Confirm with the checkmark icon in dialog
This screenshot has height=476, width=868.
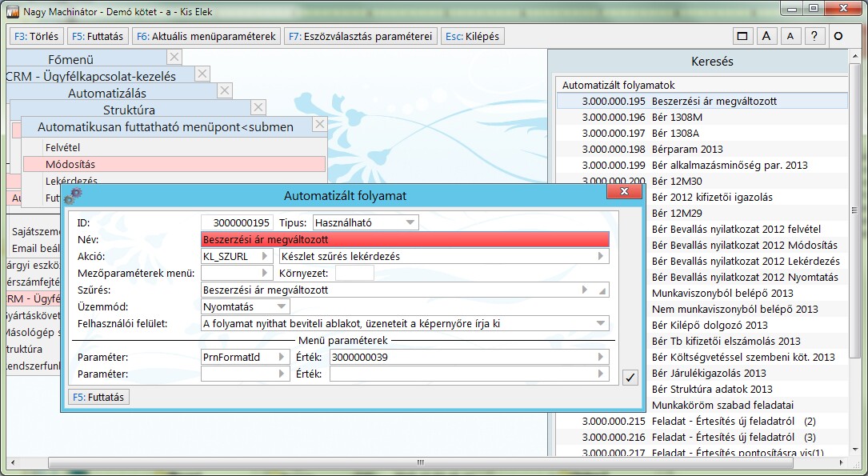click(x=630, y=377)
